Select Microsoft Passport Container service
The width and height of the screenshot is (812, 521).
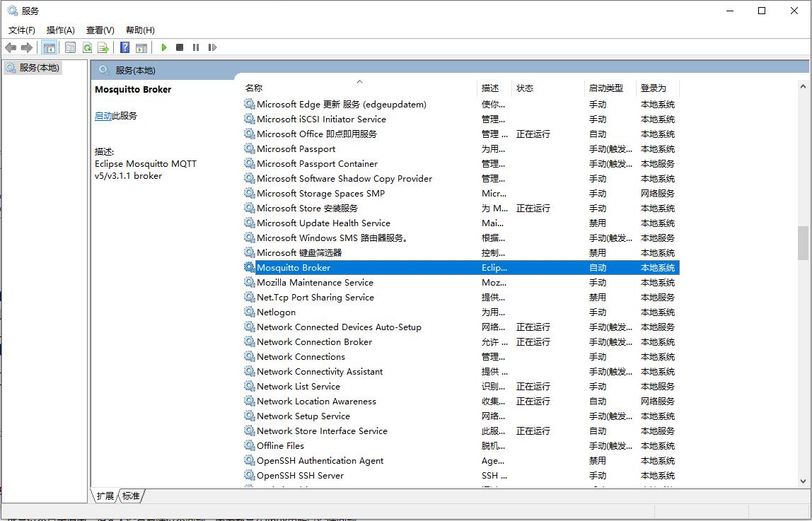coord(461,163)
